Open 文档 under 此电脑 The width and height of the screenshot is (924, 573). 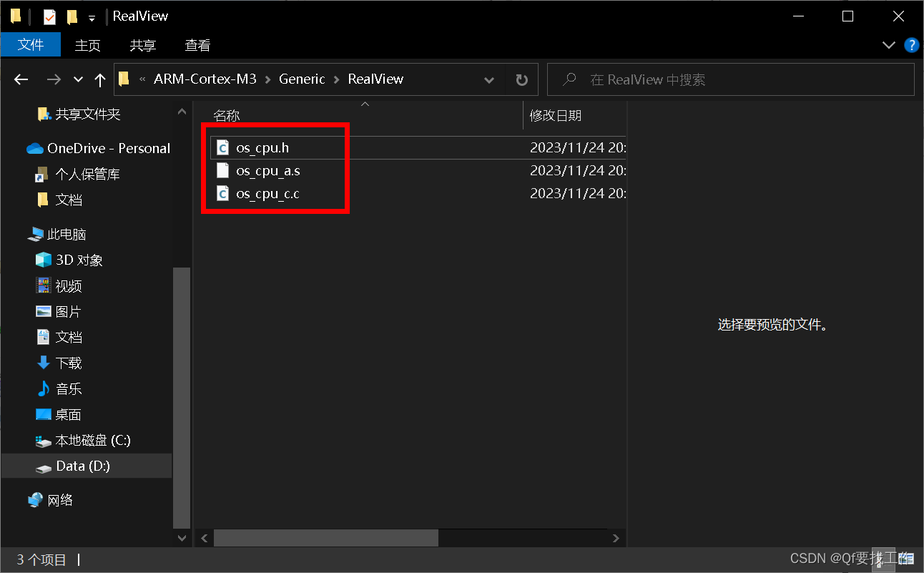(x=69, y=337)
